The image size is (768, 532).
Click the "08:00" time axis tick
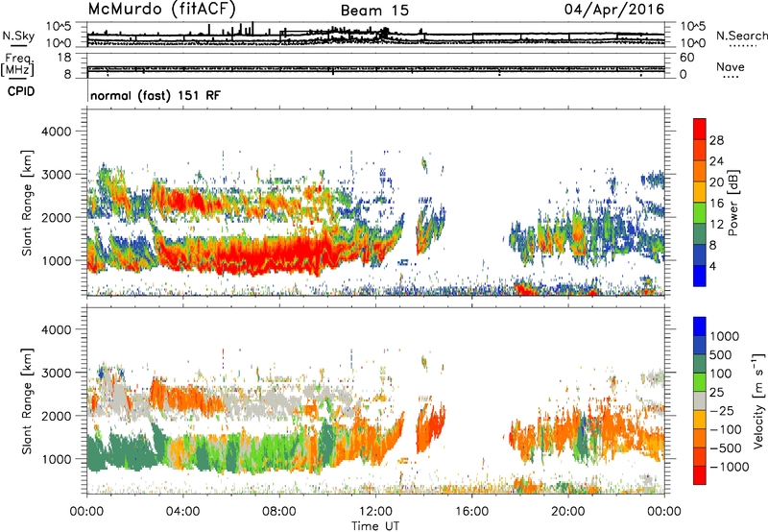(279, 512)
